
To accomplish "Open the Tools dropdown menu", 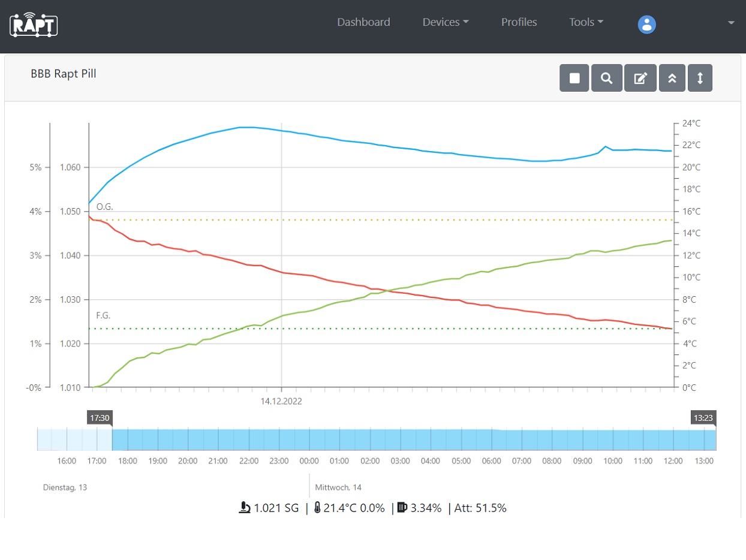I will click(x=586, y=22).
